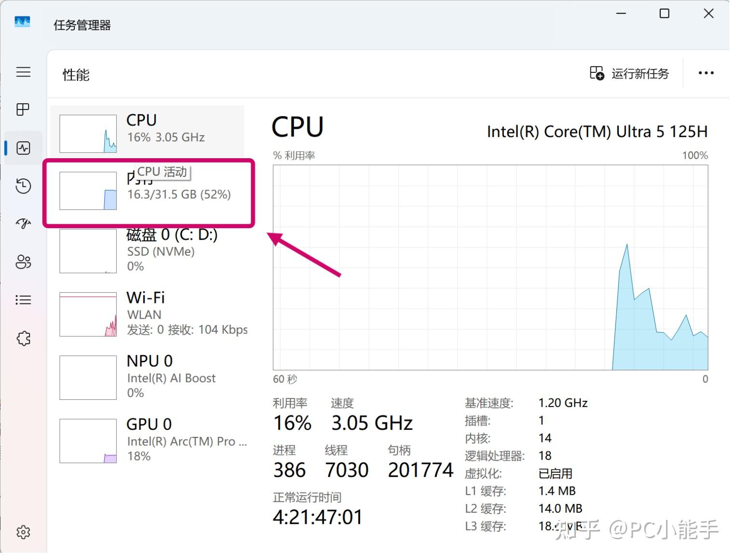This screenshot has height=560, width=738.
Task: Open Startup apps page icon
Action: coord(23,223)
